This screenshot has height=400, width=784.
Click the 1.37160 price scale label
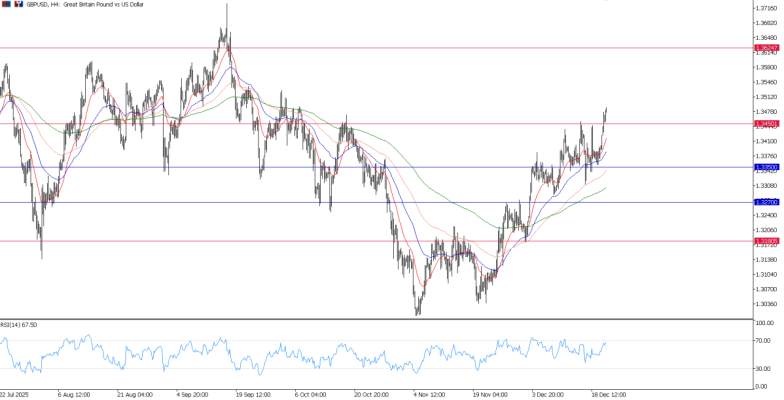[768, 8]
